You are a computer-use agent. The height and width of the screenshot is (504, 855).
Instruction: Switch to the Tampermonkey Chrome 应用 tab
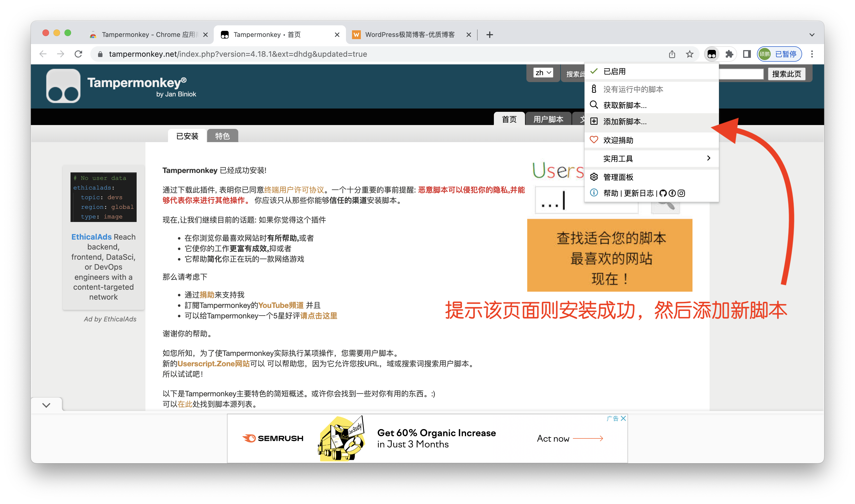coord(150,35)
